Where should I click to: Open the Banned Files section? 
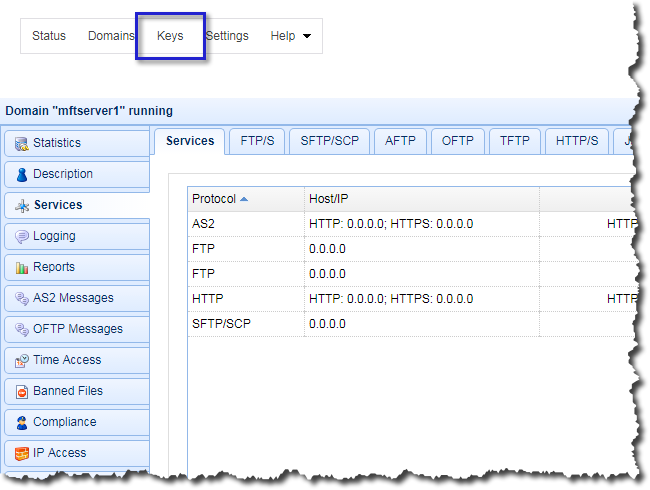pos(77,391)
